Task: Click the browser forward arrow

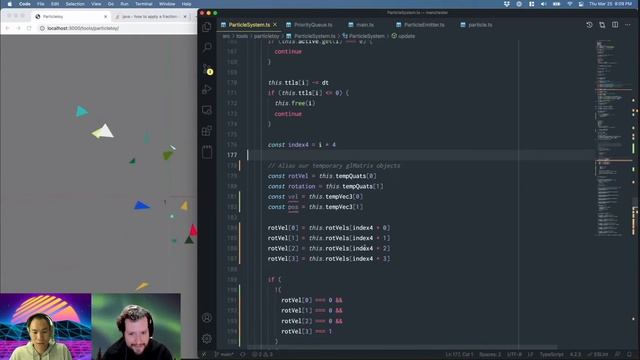Action: click(18, 28)
